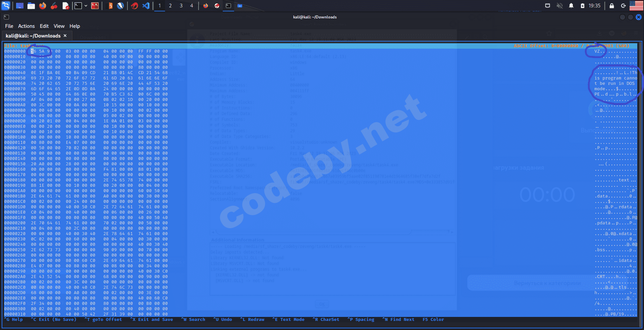Close the terminal window with blue X

pos(638,17)
